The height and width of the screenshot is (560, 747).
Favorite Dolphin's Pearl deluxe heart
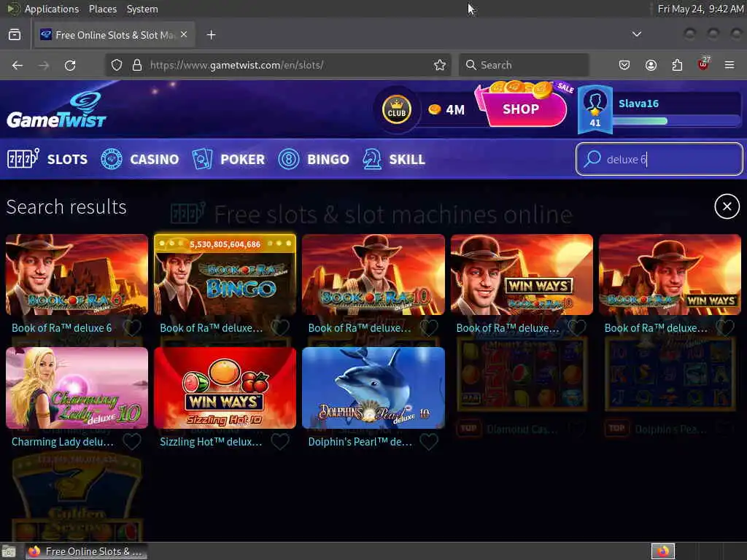(x=429, y=441)
